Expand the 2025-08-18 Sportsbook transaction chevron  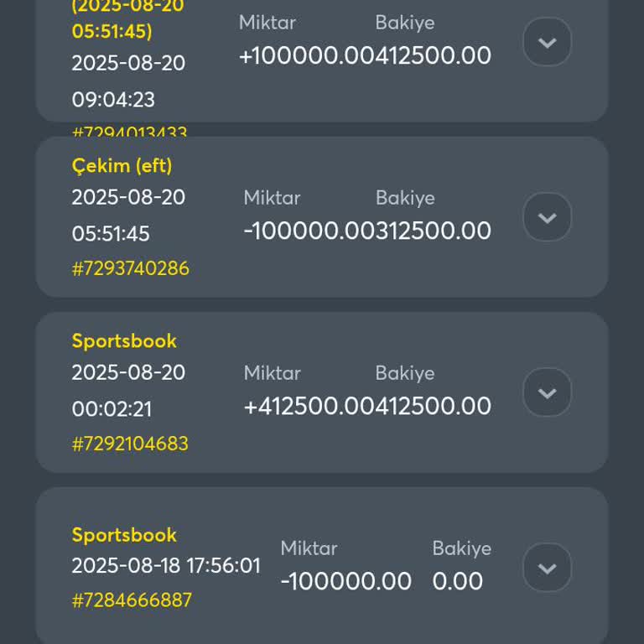[547, 568]
